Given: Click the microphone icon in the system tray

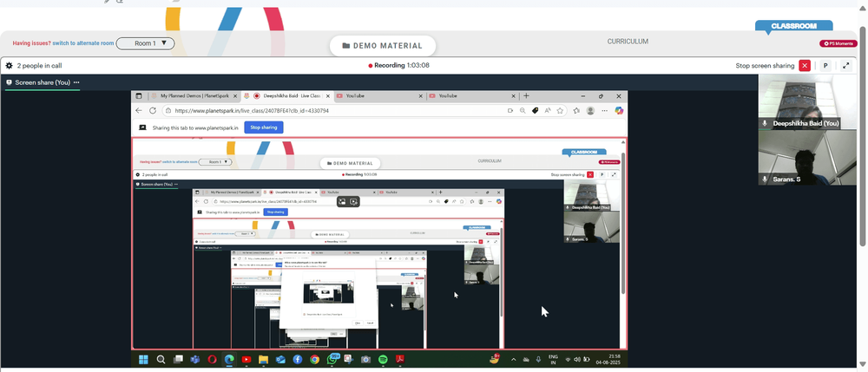Looking at the screenshot, I should pyautogui.click(x=538, y=359).
